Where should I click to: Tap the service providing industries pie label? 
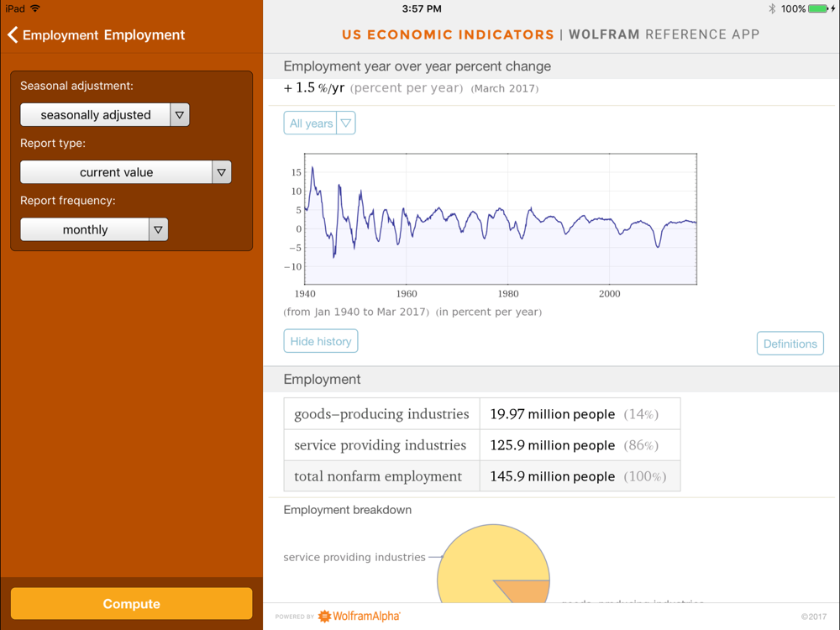(354, 557)
